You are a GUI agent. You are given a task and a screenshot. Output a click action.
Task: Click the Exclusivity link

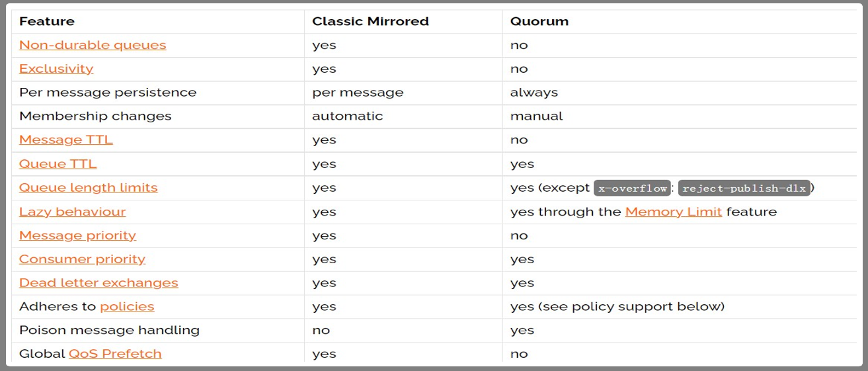click(x=56, y=69)
